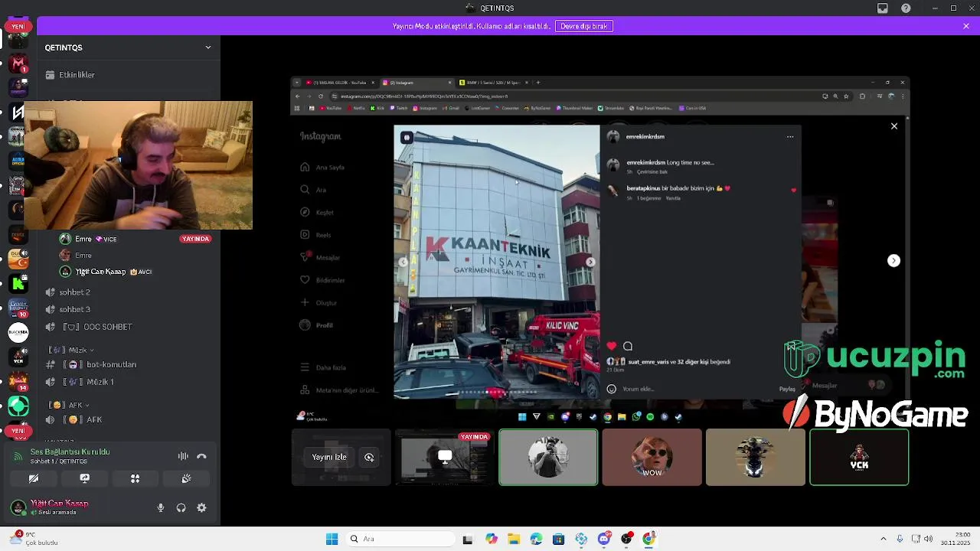Screen dimensions: 980x551
Task: Turn on camera in voice panel
Action: click(x=34, y=478)
